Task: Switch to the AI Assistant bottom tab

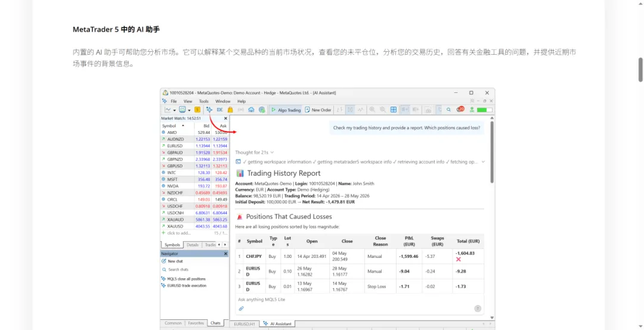Action: pos(277,324)
